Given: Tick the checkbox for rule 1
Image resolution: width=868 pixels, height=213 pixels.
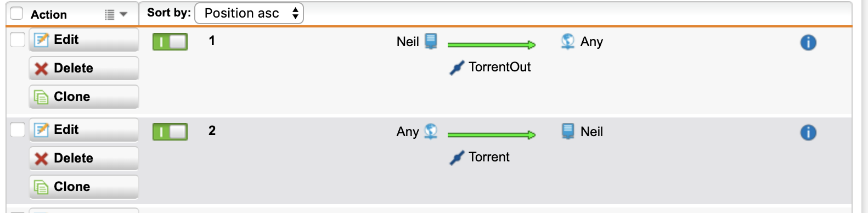Looking at the screenshot, I should pyautogui.click(x=18, y=40).
